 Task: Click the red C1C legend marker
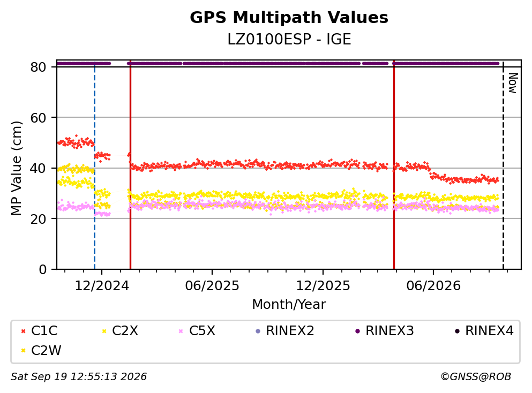click(x=23, y=331)
